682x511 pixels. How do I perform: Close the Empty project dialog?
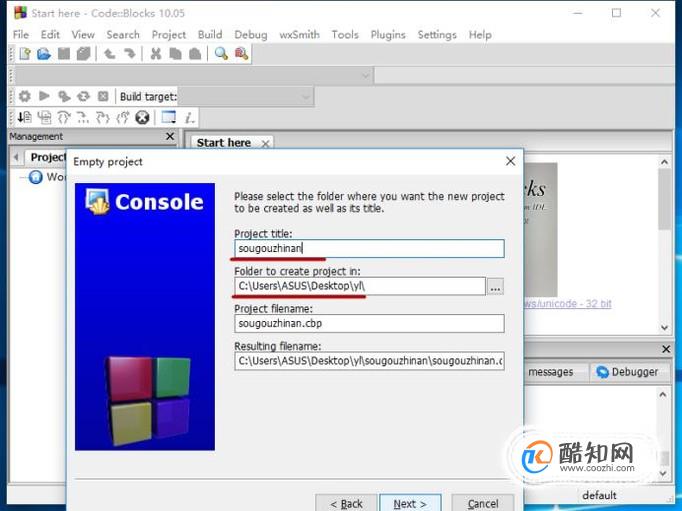511,161
